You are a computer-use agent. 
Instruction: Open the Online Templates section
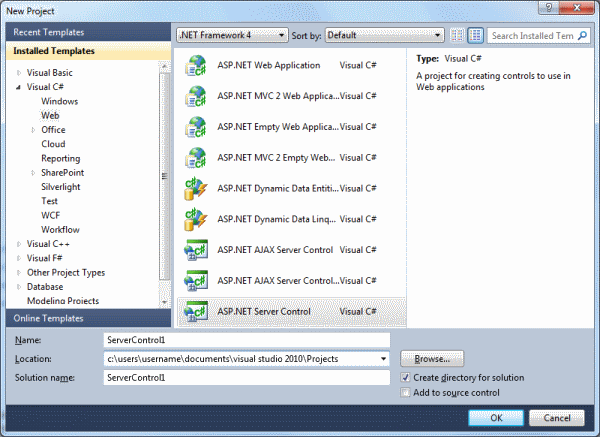(x=88, y=318)
